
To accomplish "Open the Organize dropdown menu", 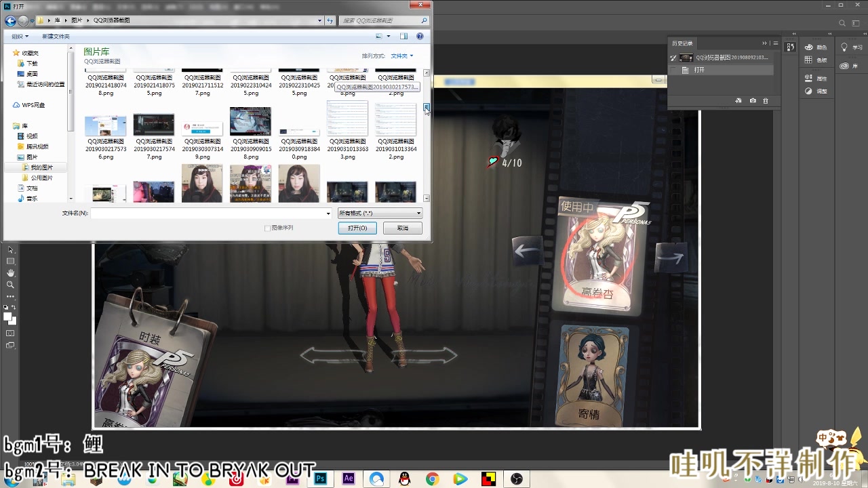I will (x=20, y=36).
